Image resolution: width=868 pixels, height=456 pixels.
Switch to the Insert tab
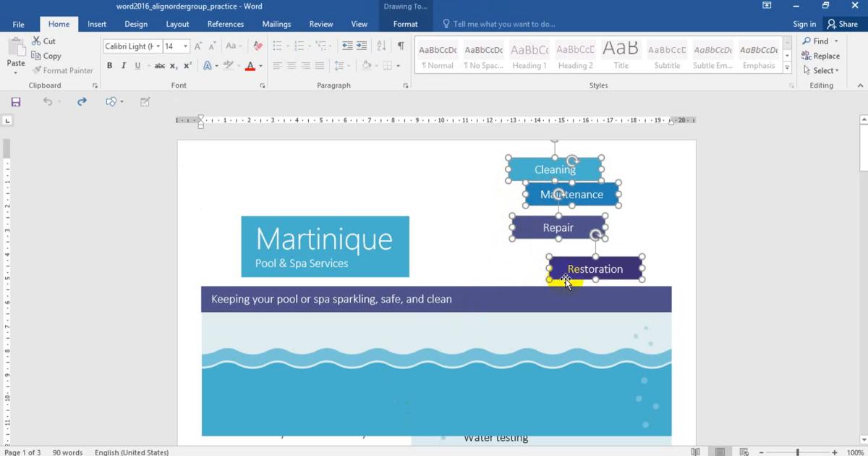pos(97,24)
